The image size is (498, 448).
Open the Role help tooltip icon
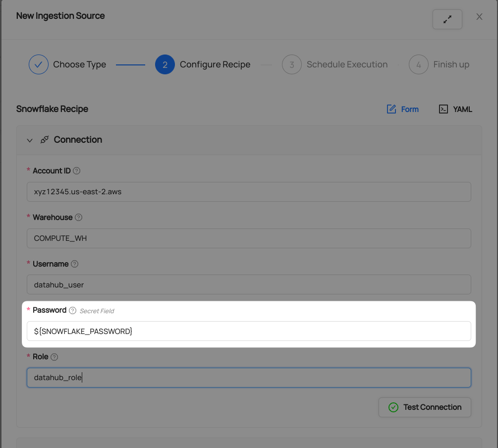[x=55, y=356]
